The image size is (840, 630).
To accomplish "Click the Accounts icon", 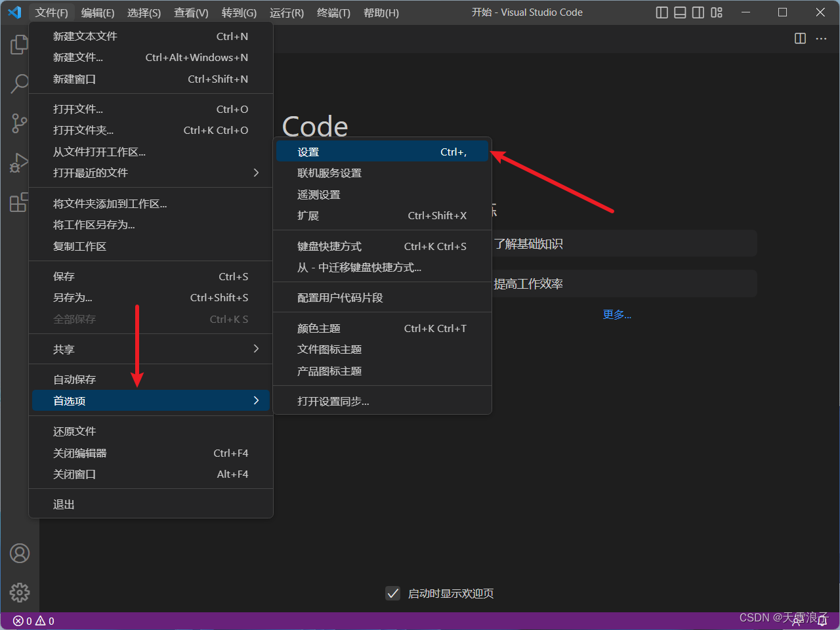I will pyautogui.click(x=20, y=553).
